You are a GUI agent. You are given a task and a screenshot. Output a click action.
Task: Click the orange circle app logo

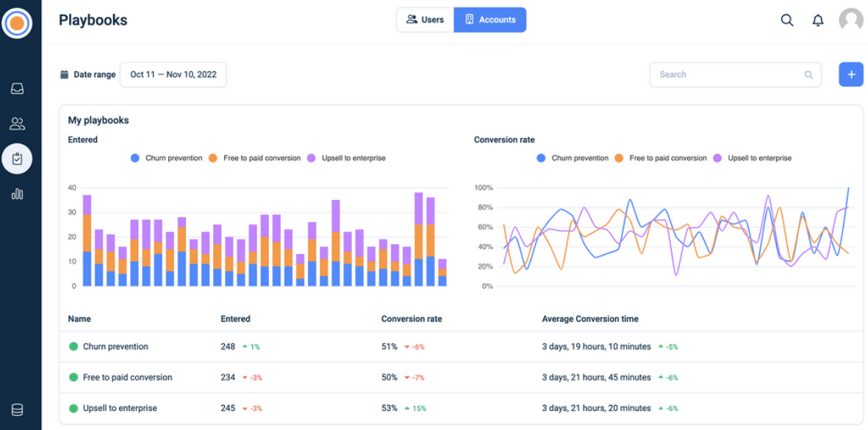(17, 23)
